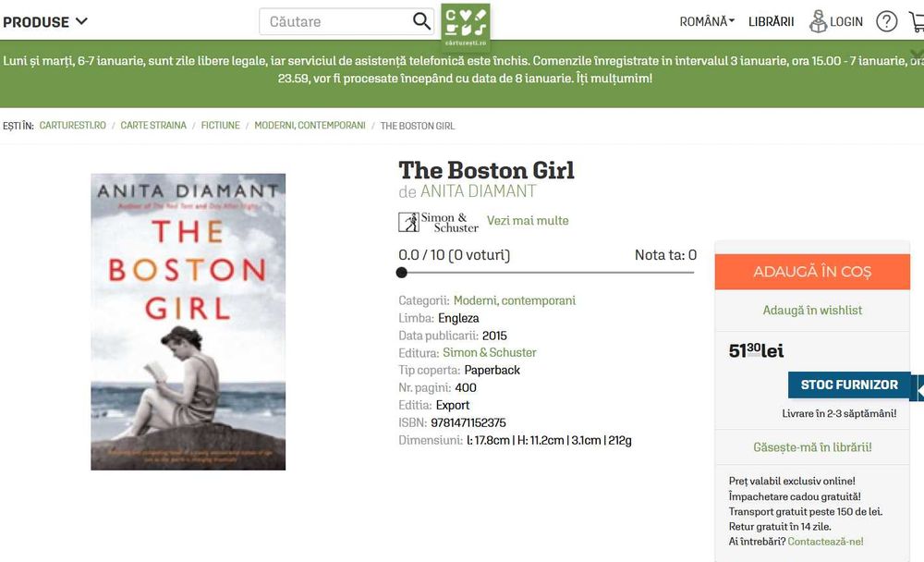Click the Livrare în 2-3 săptămâni text
924x562 pixels.
tap(839, 413)
